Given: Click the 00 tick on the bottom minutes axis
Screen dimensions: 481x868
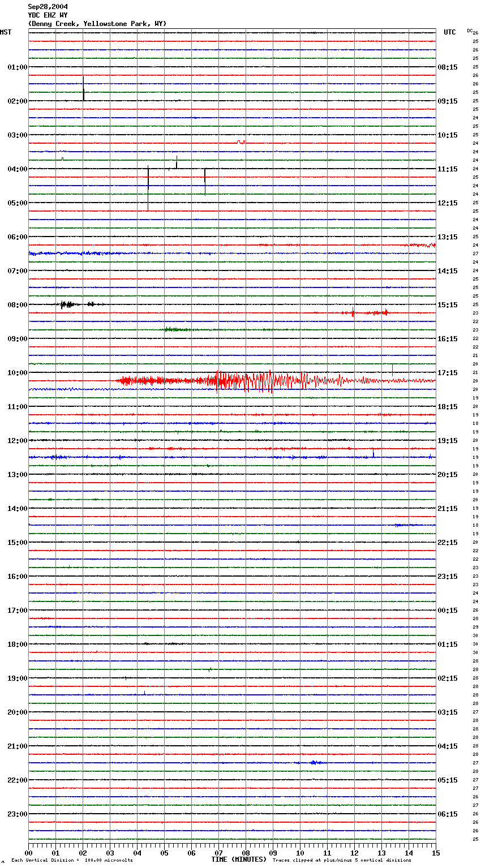Looking at the screenshot, I should (28, 853).
